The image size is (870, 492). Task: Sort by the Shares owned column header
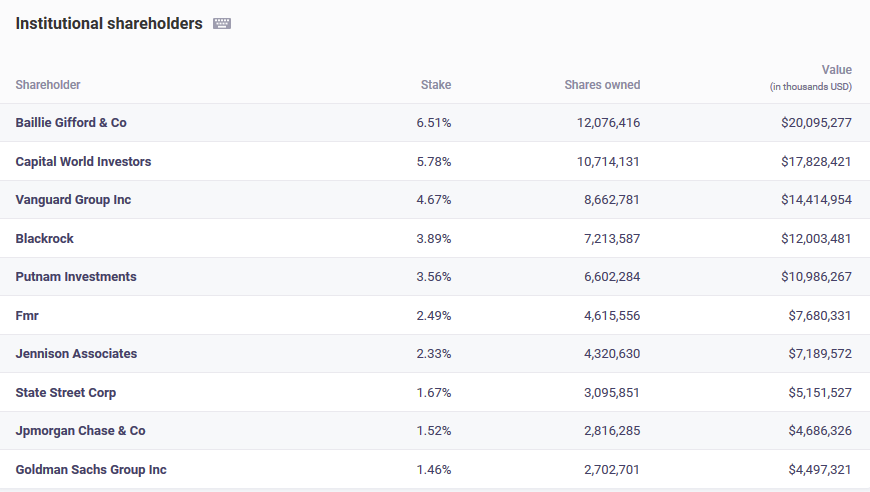pos(602,85)
